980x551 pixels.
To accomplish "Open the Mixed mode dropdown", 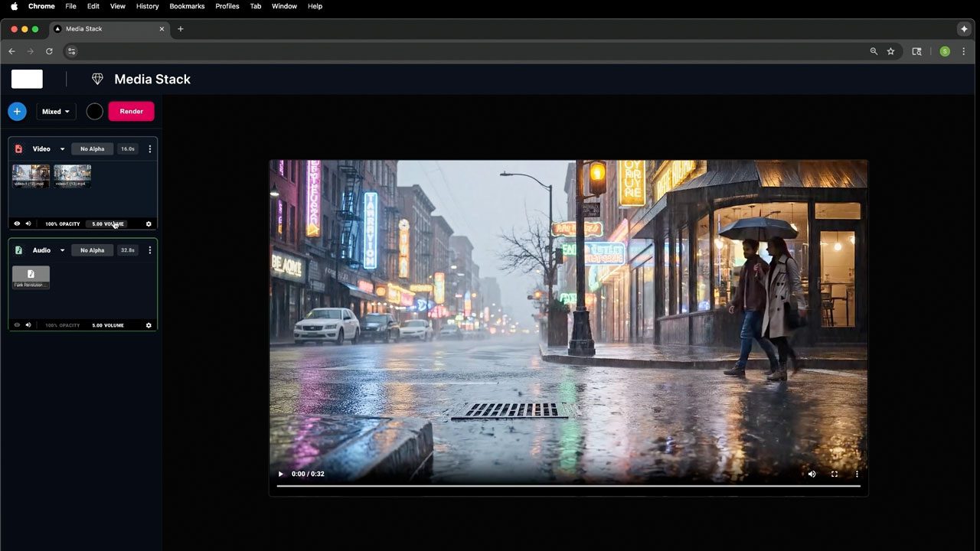I will (56, 112).
